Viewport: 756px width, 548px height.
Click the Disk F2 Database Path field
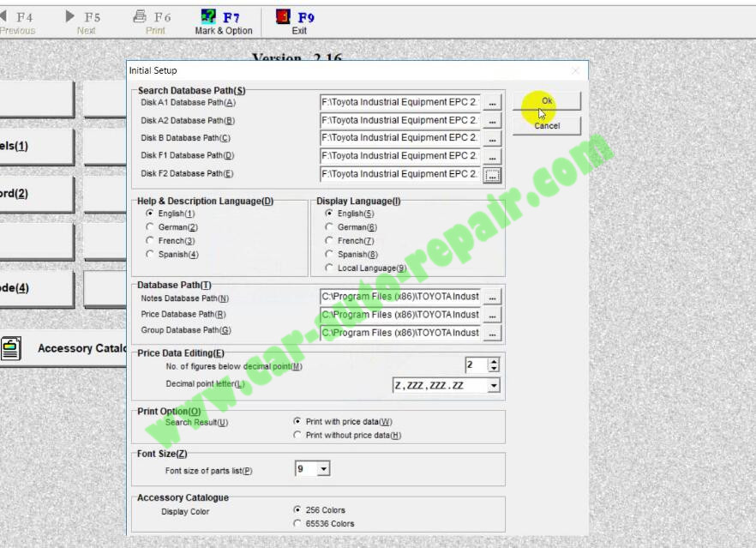(x=400, y=175)
